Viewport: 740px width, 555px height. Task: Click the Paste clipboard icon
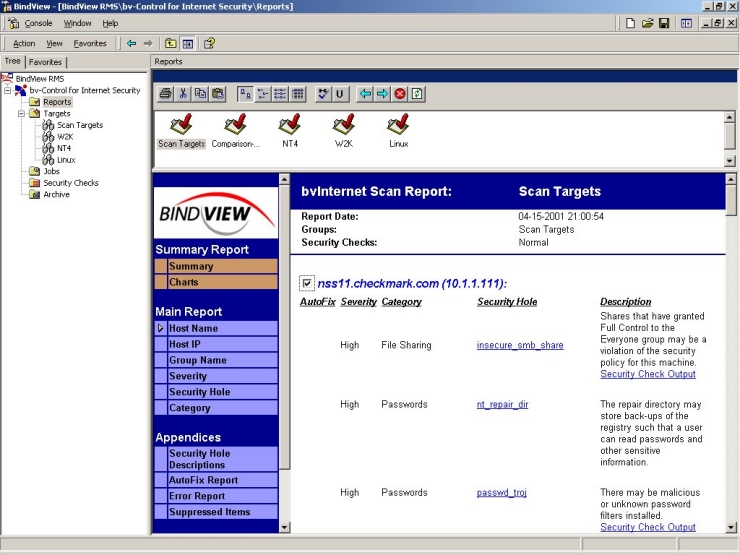point(218,94)
